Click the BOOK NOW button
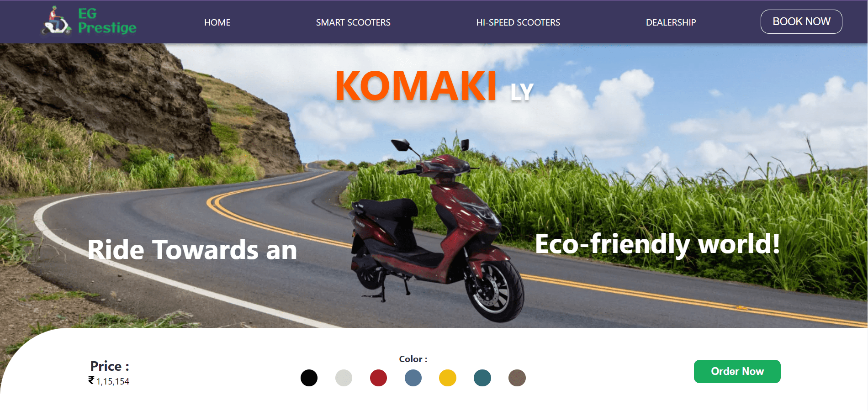The width and height of the screenshot is (868, 411). (x=801, y=21)
